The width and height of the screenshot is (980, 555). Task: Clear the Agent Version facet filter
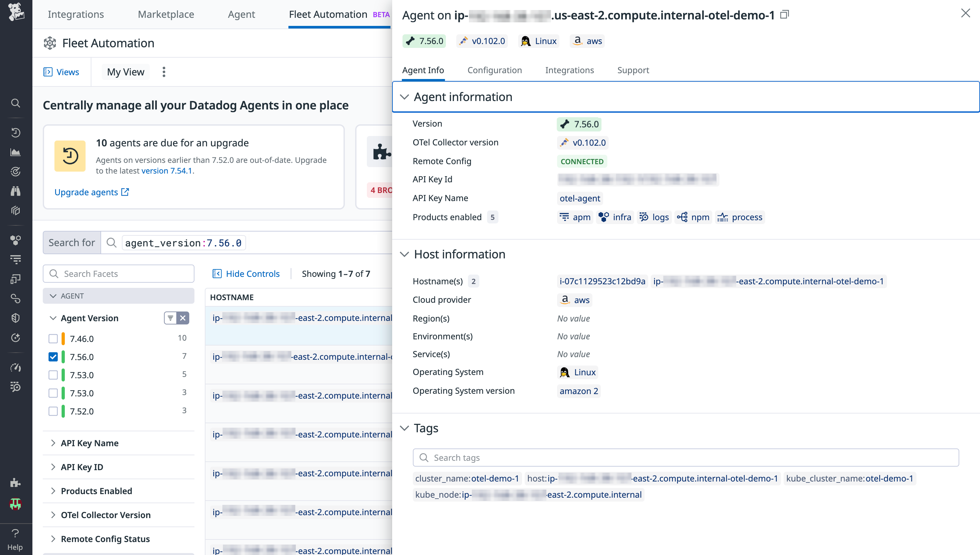click(x=183, y=318)
